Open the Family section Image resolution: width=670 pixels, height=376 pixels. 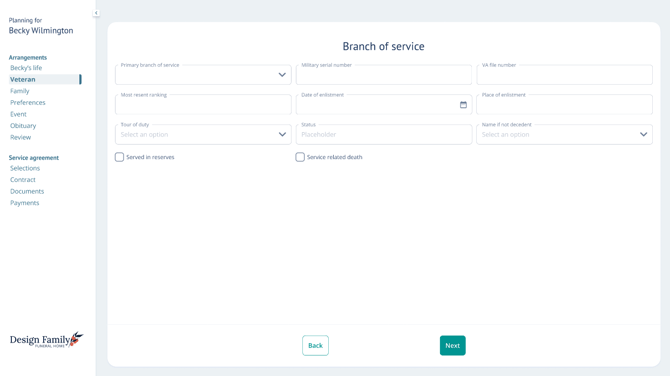coord(20,91)
